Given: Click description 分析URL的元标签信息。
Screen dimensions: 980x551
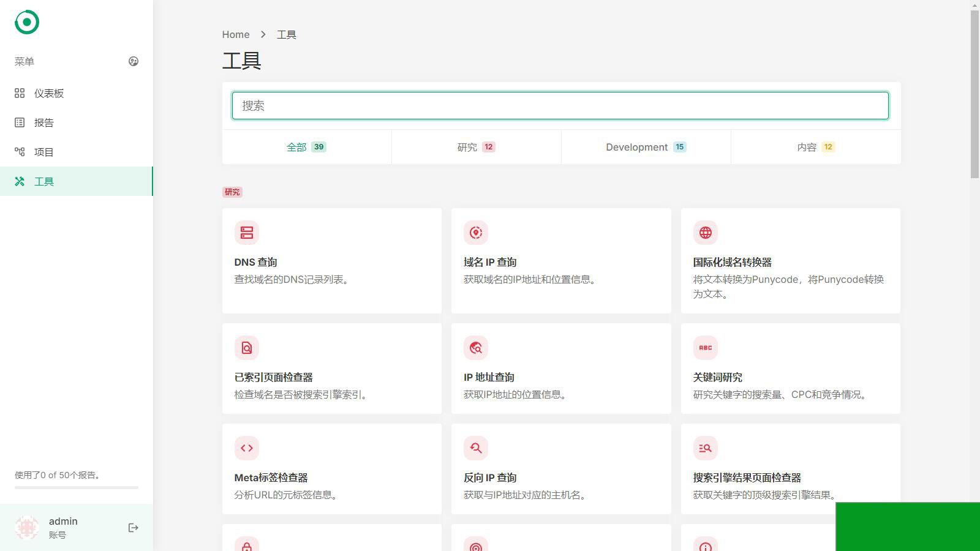Looking at the screenshot, I should tap(288, 495).
